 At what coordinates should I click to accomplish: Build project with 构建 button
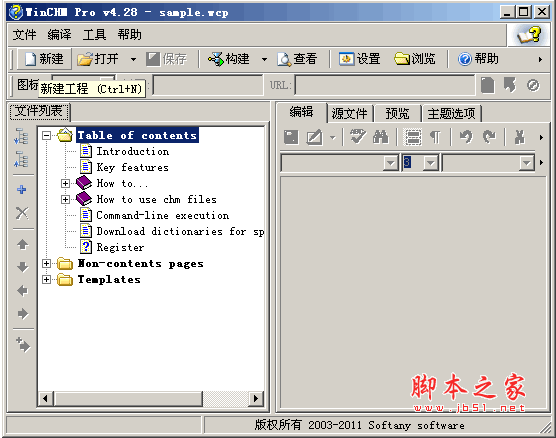[x=229, y=59]
